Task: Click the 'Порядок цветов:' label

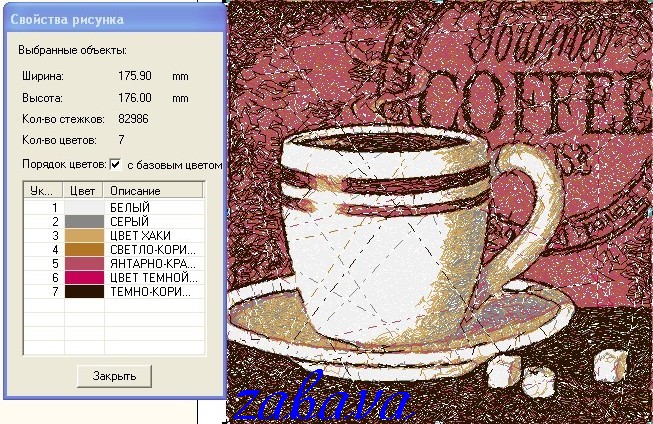Action: (65, 164)
